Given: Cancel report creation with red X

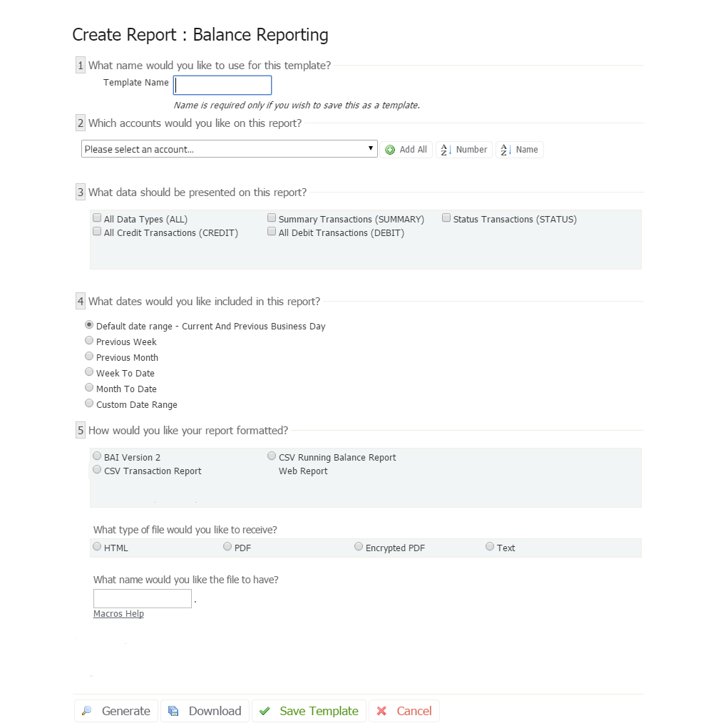Looking at the screenshot, I should pos(404,711).
